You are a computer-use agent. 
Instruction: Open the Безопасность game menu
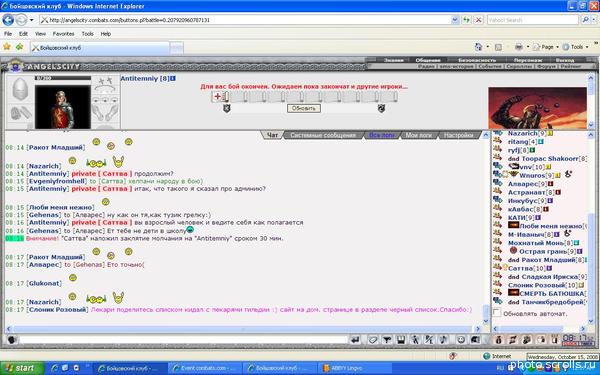coord(477,60)
